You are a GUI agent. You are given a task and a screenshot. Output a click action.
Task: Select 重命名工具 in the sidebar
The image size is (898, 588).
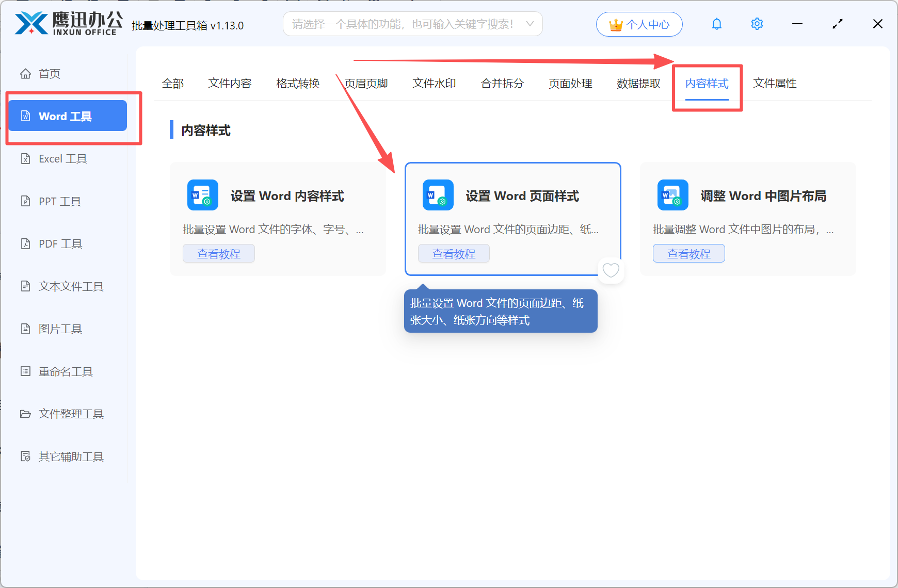65,371
